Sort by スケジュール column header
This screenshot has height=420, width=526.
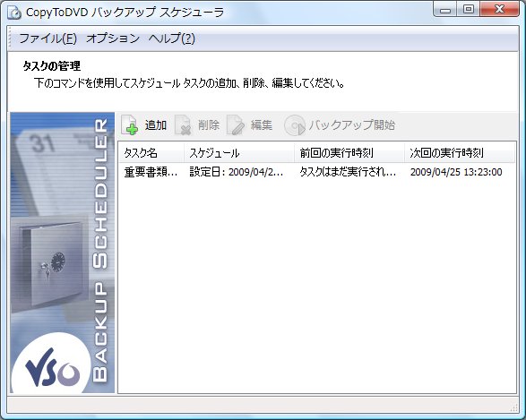[x=239, y=153]
